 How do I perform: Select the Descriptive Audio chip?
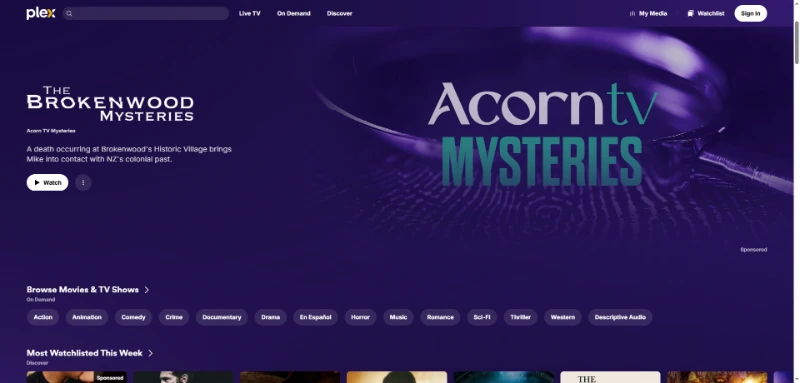tap(620, 317)
